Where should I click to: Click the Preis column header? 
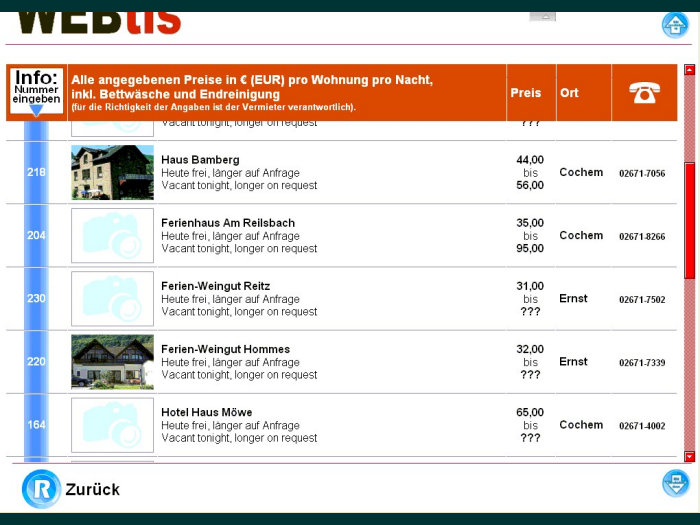click(x=526, y=93)
